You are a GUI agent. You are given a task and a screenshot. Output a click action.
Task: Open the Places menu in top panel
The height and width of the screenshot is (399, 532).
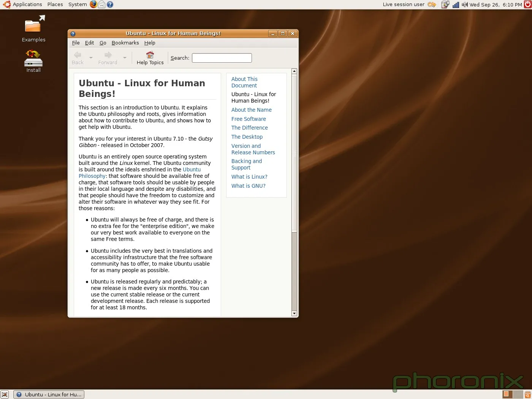[x=55, y=5]
